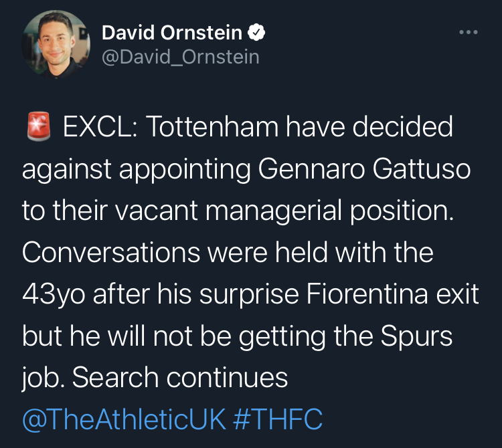Follow the #THFC hashtag link
The height and width of the screenshot is (448, 502).
pos(278,421)
